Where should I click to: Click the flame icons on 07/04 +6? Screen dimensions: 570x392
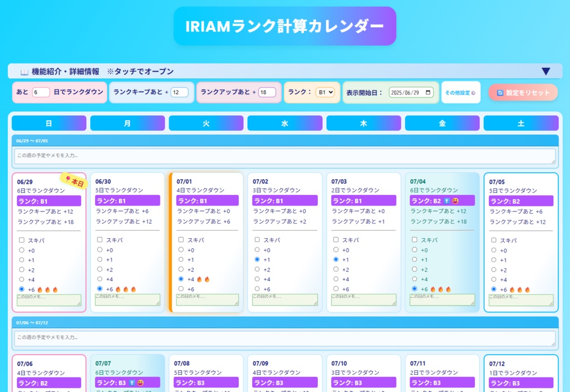point(441,289)
